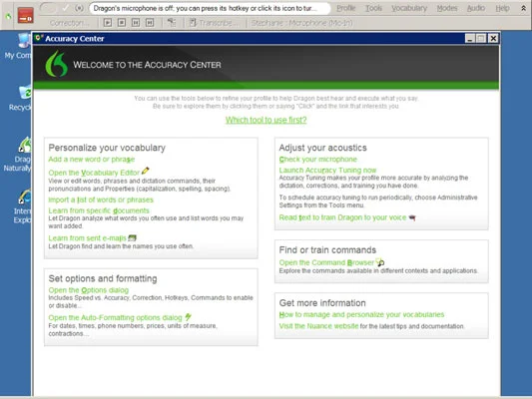This screenshot has height=399, width=532.
Task: Click the play button in DragonBar
Action: (x=108, y=23)
